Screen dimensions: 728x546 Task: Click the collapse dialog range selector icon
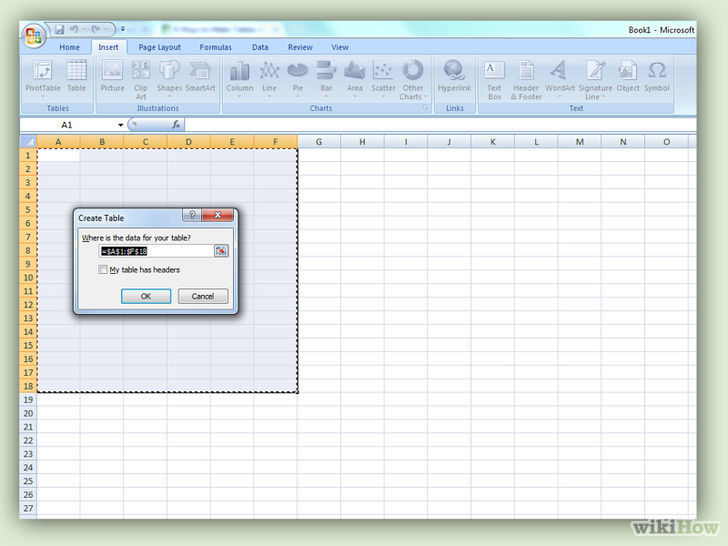tap(222, 251)
